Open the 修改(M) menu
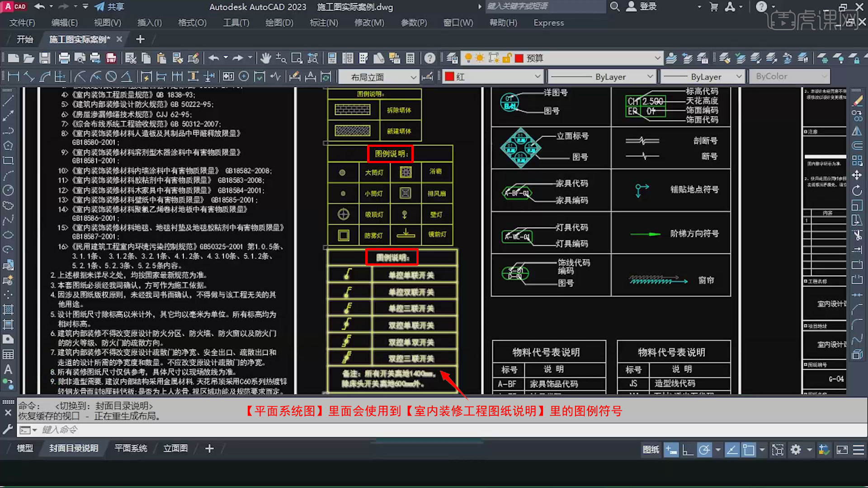Screen dimensions: 868x488 pyautogui.click(x=369, y=23)
